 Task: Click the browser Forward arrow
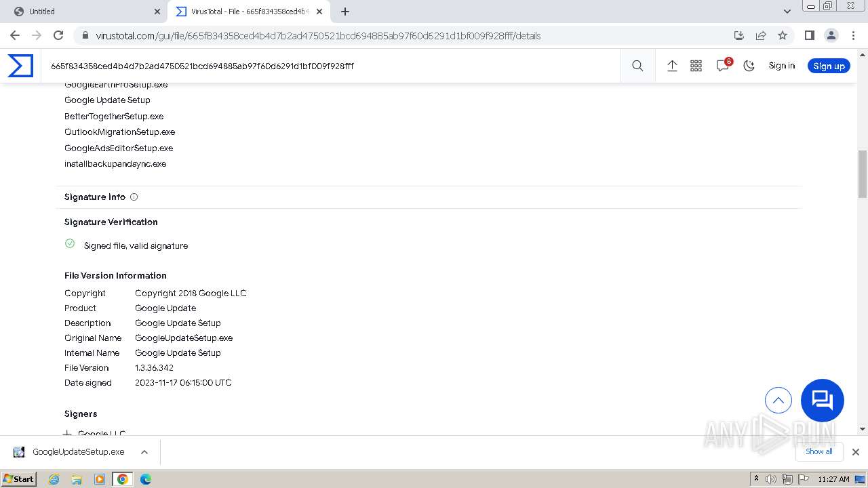click(37, 35)
